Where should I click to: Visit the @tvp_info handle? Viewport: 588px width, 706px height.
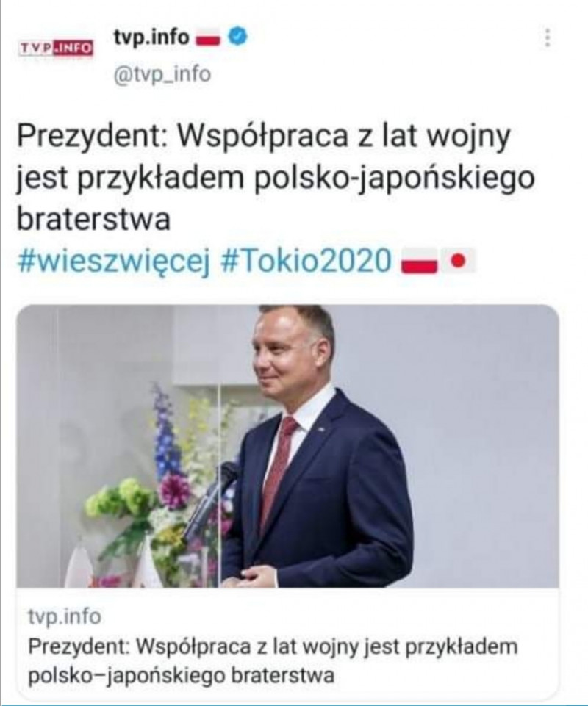coord(162,74)
